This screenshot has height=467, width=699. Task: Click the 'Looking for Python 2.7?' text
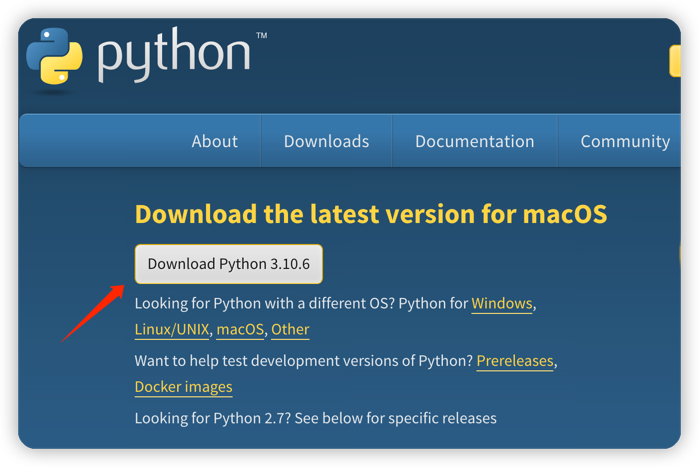[315, 417]
